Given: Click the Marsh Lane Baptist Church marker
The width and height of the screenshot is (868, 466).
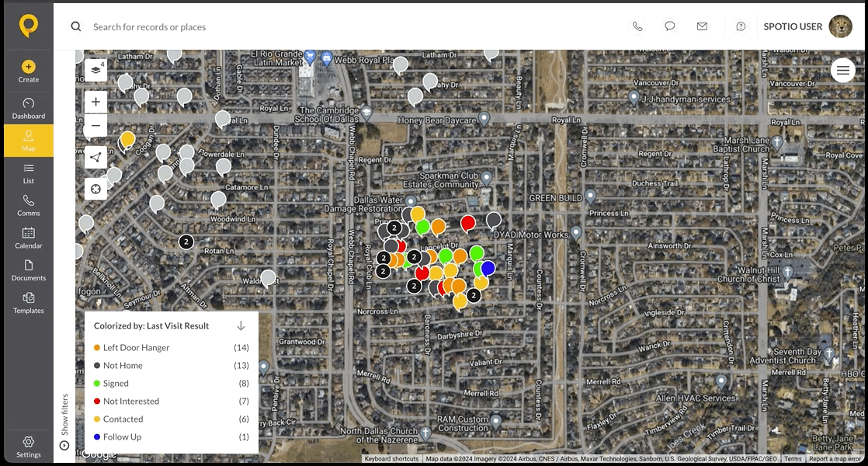Looking at the screenshot, I should (777, 141).
